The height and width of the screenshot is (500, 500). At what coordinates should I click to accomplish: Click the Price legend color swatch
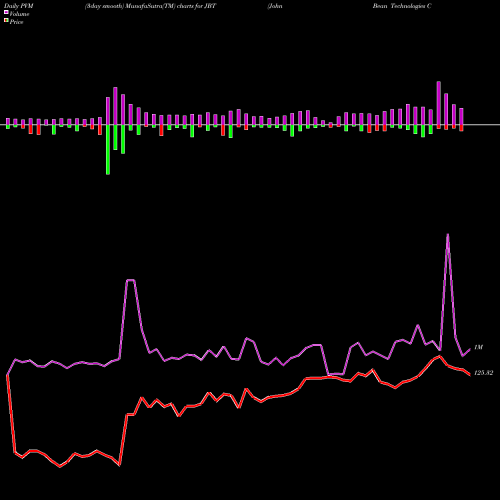click(6, 21)
